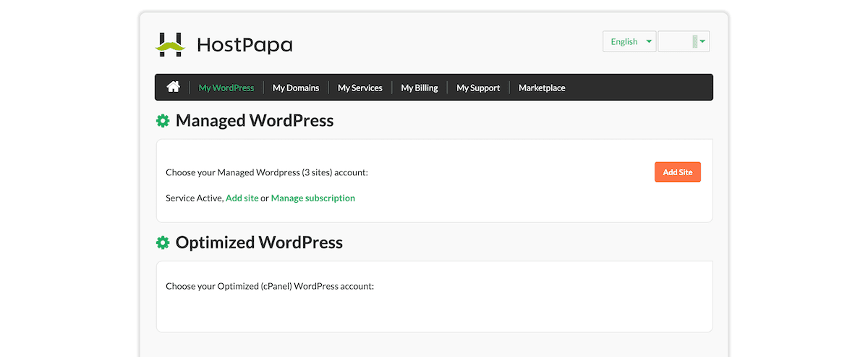Click 'Choose your Optimized (cPanel) WordPress account' text

[x=270, y=286]
